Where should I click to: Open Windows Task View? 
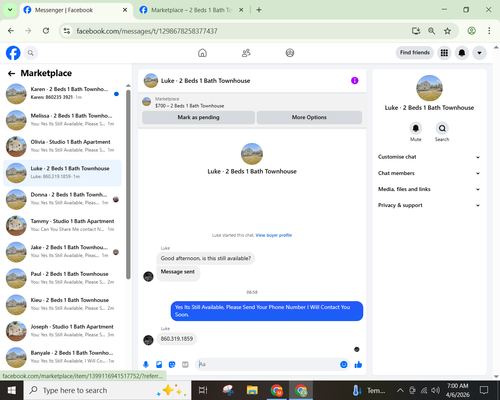pyautogui.click(x=203, y=390)
